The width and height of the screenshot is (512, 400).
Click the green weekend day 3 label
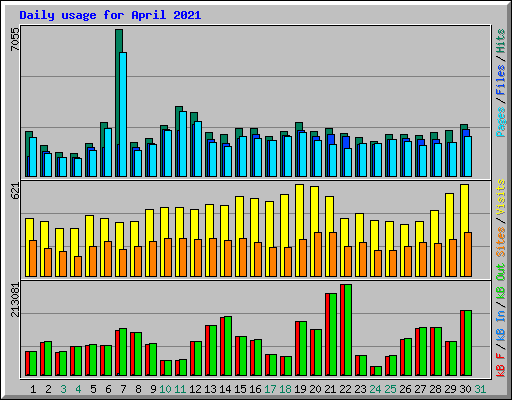click(63, 389)
